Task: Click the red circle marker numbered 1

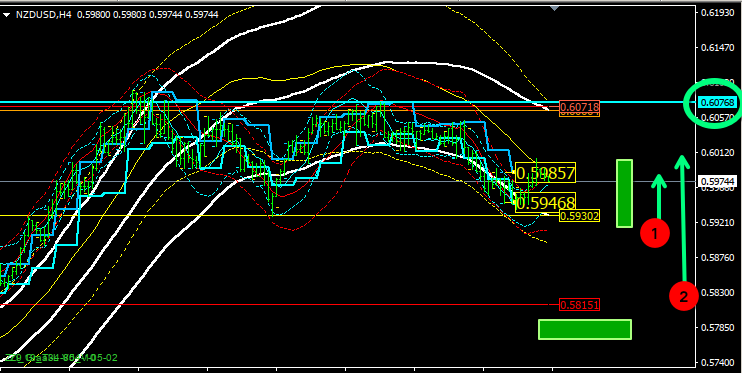Action: coord(655,233)
